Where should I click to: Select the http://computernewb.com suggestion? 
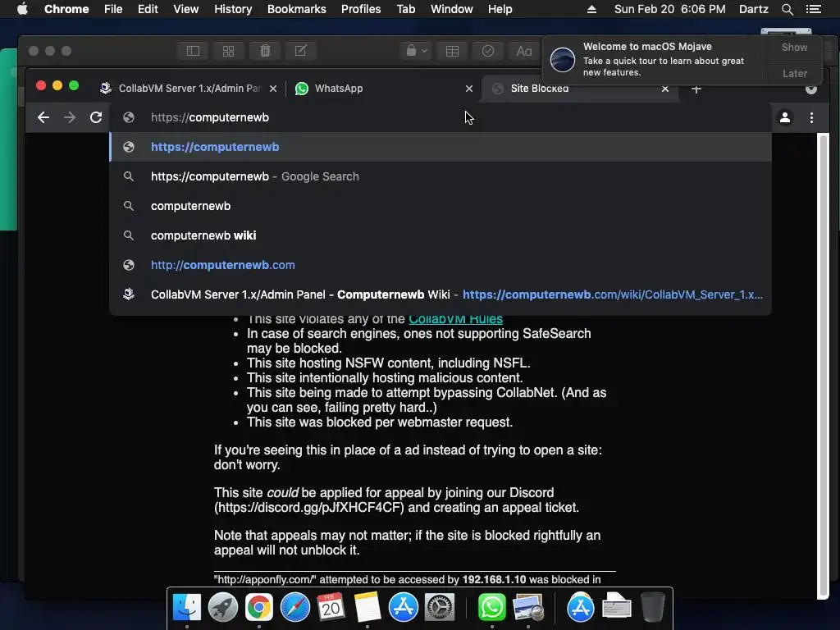pyautogui.click(x=441, y=265)
